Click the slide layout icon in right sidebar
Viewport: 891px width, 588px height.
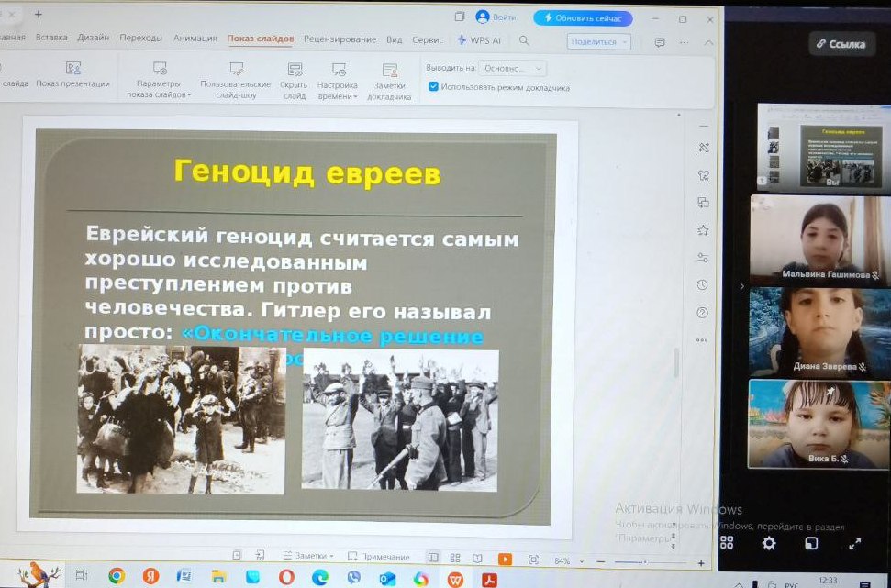coord(704,203)
